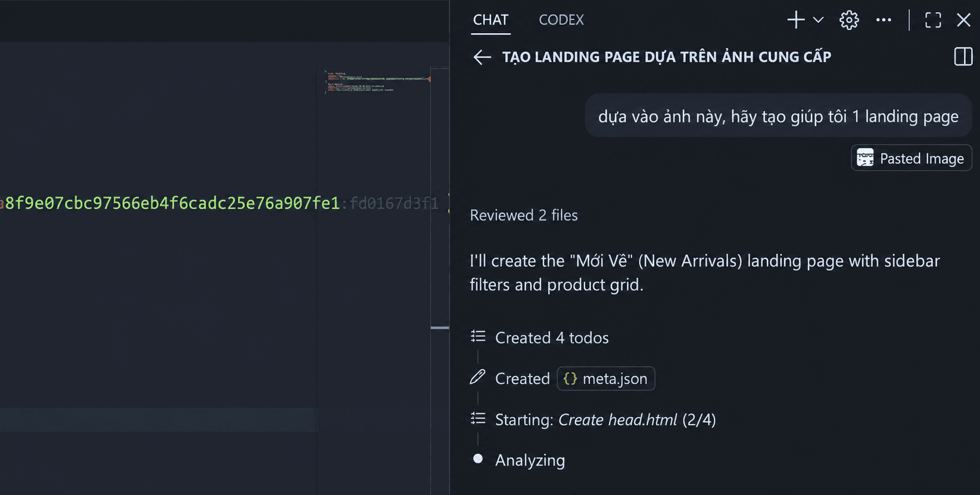The width and height of the screenshot is (980, 495).
Task: Click the Created 4 todos list icon
Action: coord(478,336)
